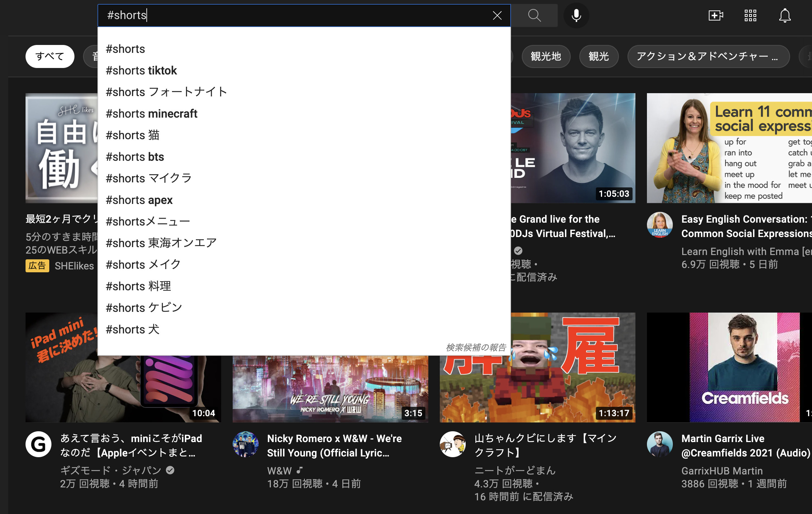Screen dimensions: 812x514
Task: Select the '#shorts マイクラ' suggestion
Action: click(304, 178)
